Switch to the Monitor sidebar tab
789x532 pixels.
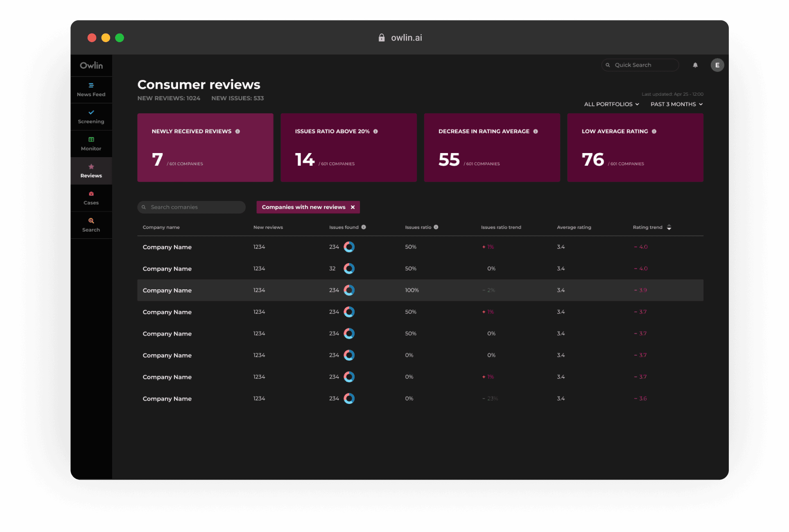[91, 144]
